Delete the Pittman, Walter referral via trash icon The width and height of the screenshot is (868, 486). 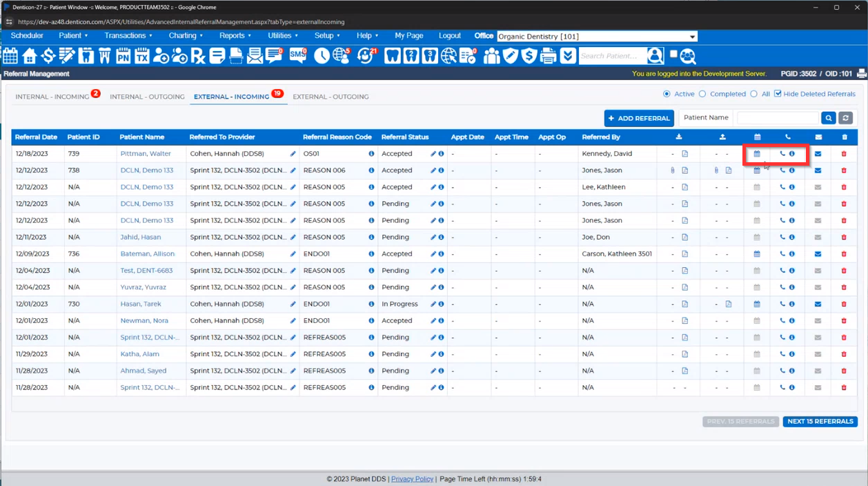[844, 154]
